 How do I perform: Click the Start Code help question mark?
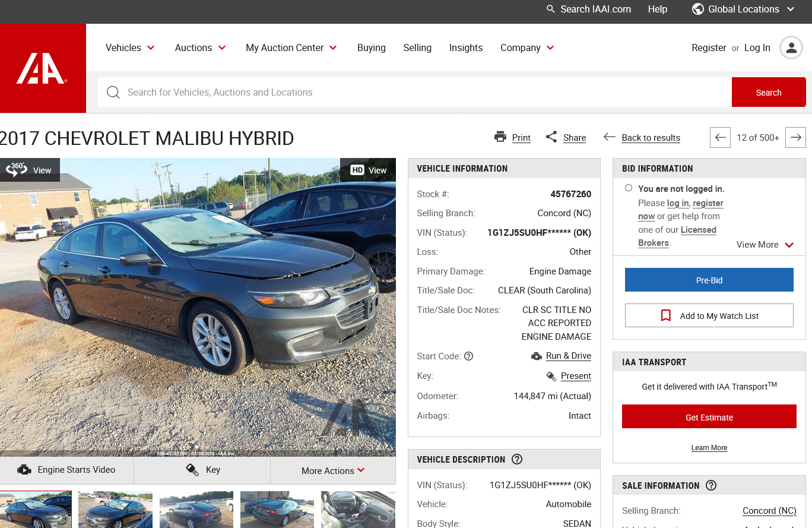click(468, 356)
